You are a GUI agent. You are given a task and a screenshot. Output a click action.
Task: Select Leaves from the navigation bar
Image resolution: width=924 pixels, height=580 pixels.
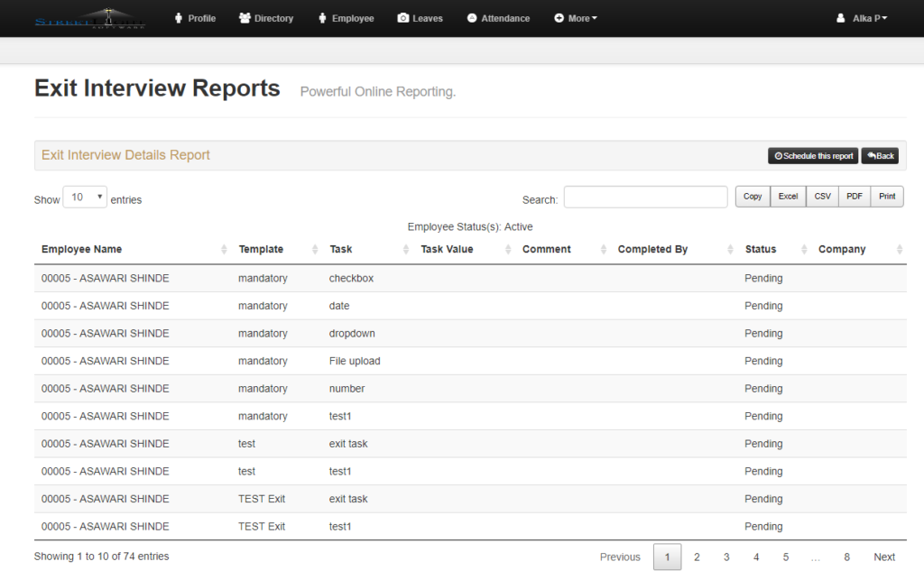pyautogui.click(x=420, y=17)
